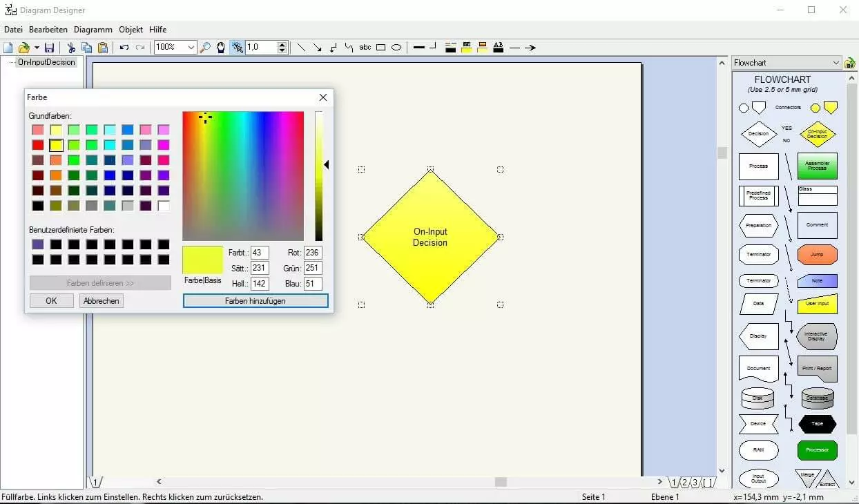Open the 100% zoom level dropdown
The width and height of the screenshot is (859, 504).
(191, 48)
